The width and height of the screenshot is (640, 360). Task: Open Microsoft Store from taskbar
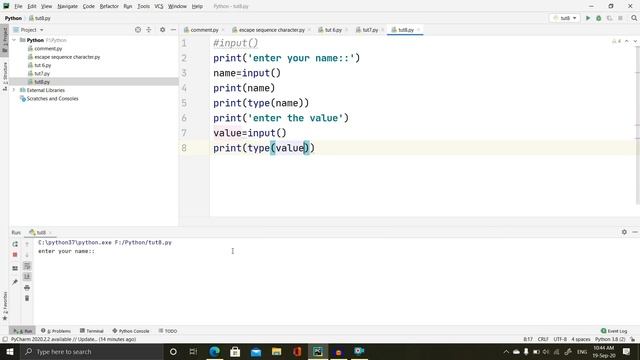[235, 351]
